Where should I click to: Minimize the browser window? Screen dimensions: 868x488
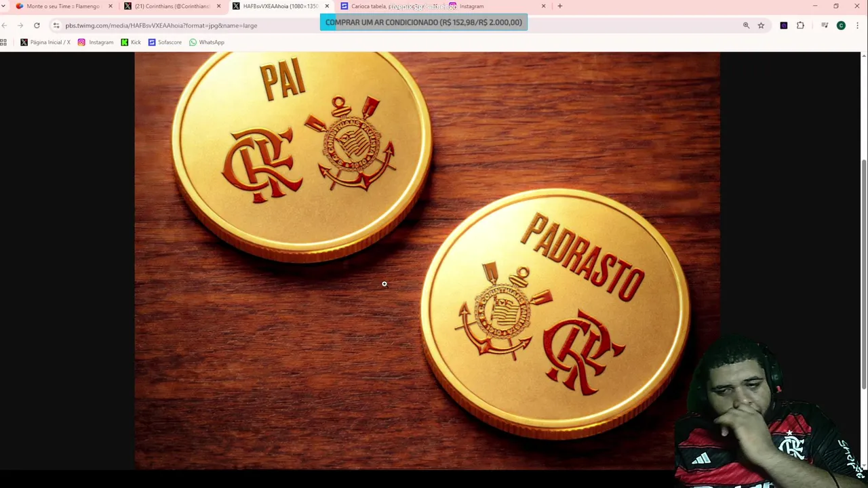[x=815, y=6]
